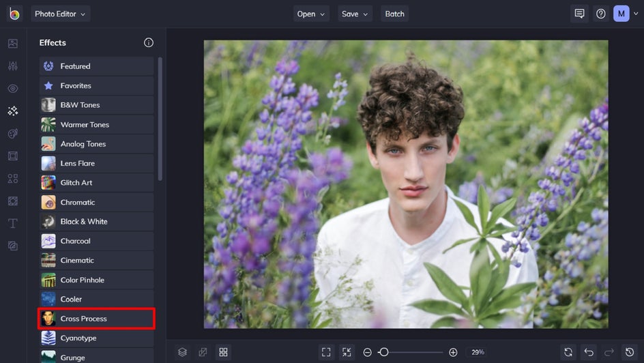
Task: Click the fullscreen arrows icon
Action: 347,352
